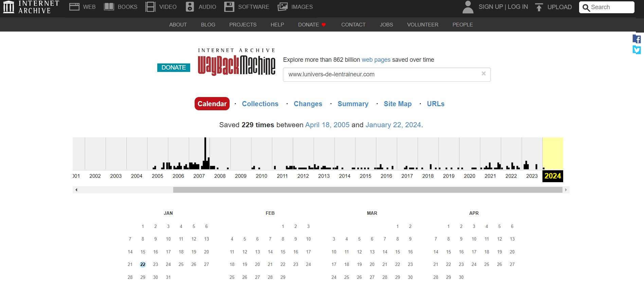The width and height of the screenshot is (644, 286).
Task: Open the Audio section icon
Action: pyautogui.click(x=190, y=7)
